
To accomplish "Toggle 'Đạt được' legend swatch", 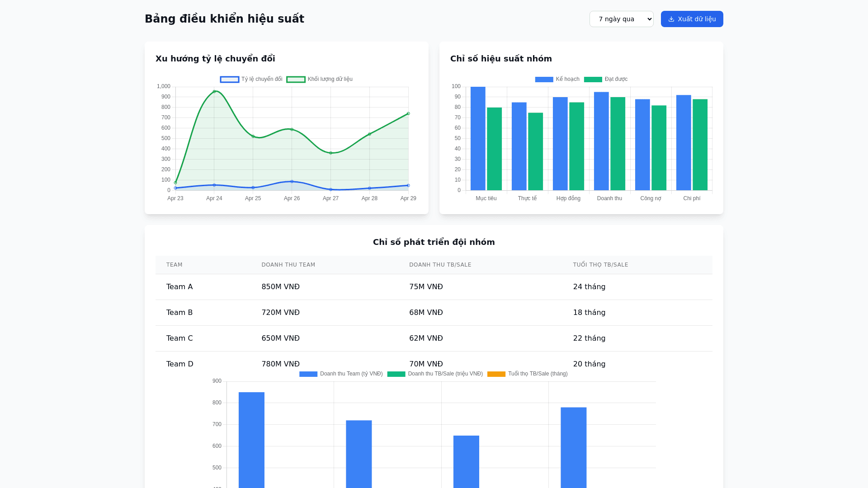I will (593, 80).
